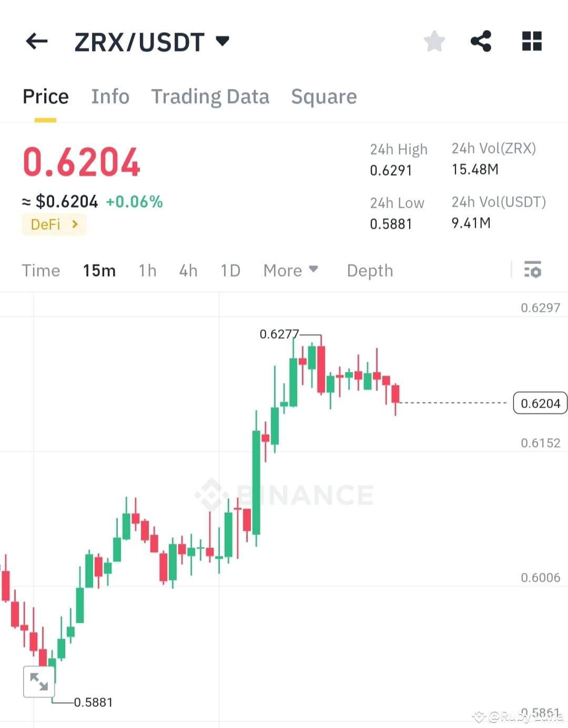
Task: Select the 4h candle interval
Action: (x=188, y=270)
